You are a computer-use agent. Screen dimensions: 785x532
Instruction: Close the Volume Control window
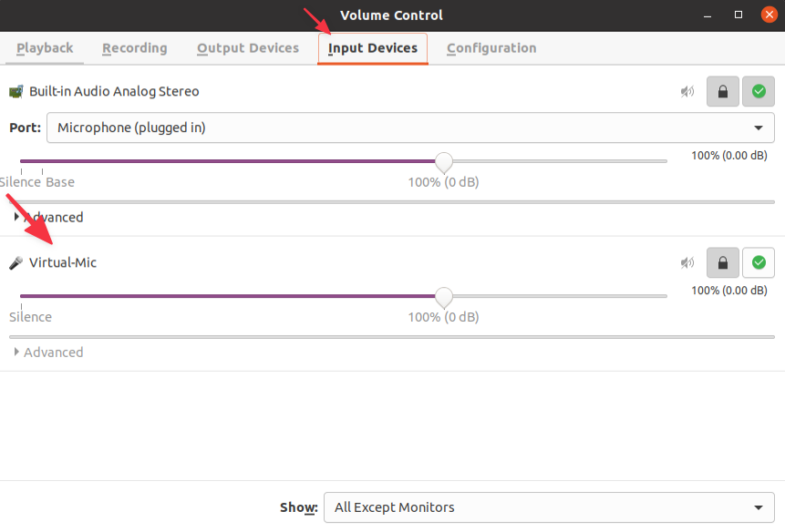click(769, 15)
